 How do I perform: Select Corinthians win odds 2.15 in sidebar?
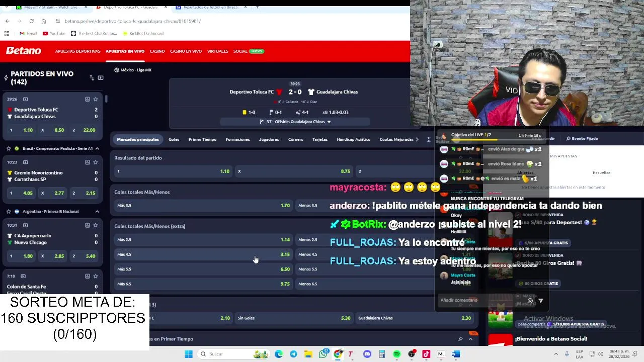coord(84,193)
